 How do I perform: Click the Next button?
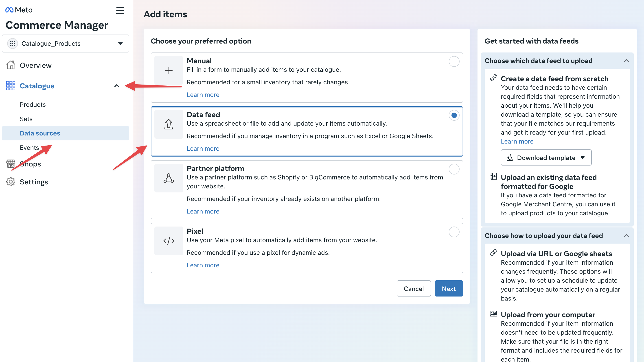click(x=449, y=288)
